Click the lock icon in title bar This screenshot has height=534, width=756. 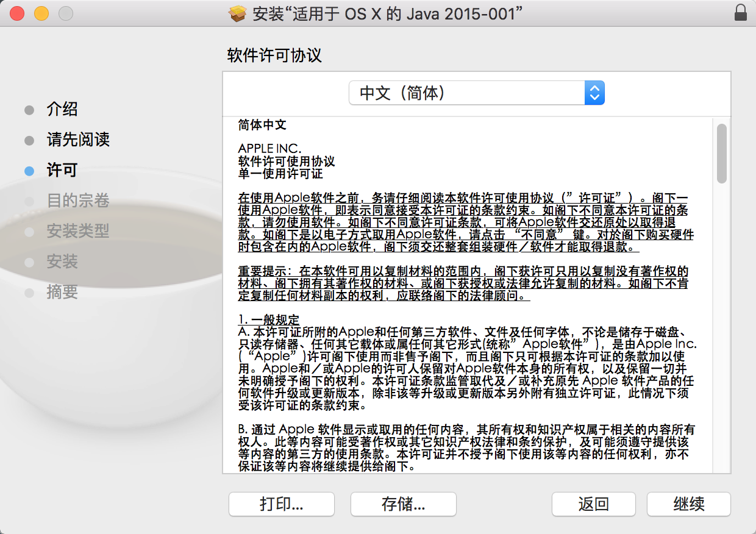(740, 13)
